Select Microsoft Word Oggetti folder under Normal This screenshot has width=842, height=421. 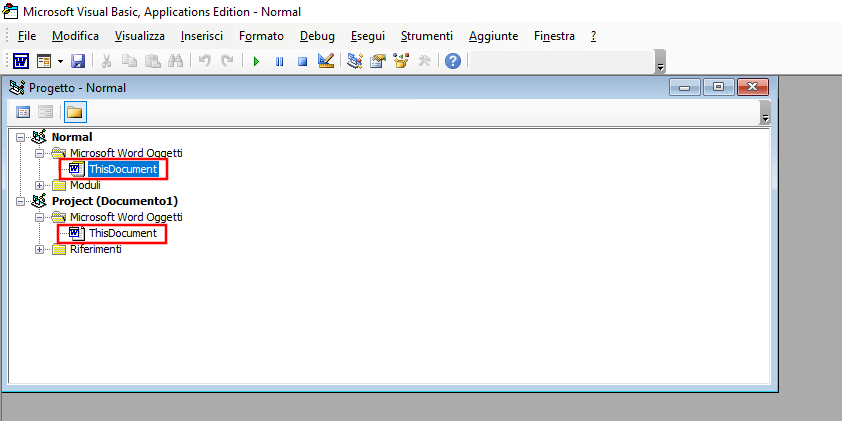[x=126, y=153]
